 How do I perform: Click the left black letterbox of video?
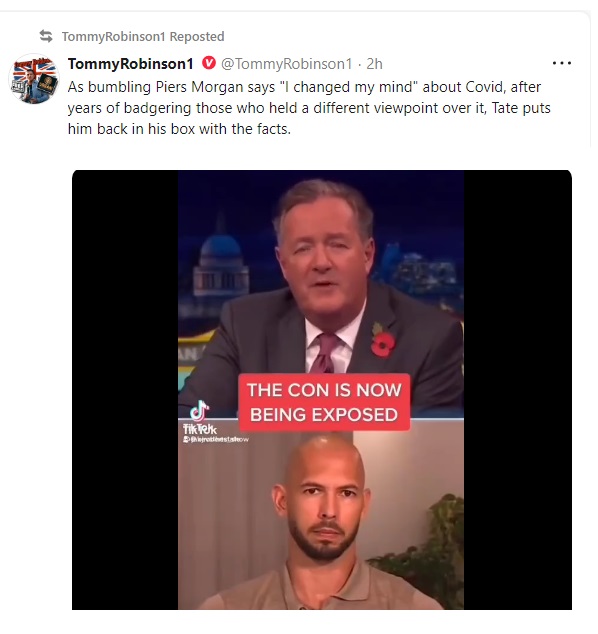(125, 390)
